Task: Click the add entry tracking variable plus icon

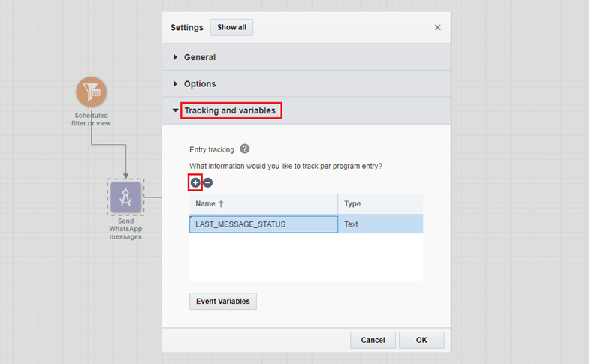Action: click(x=195, y=183)
